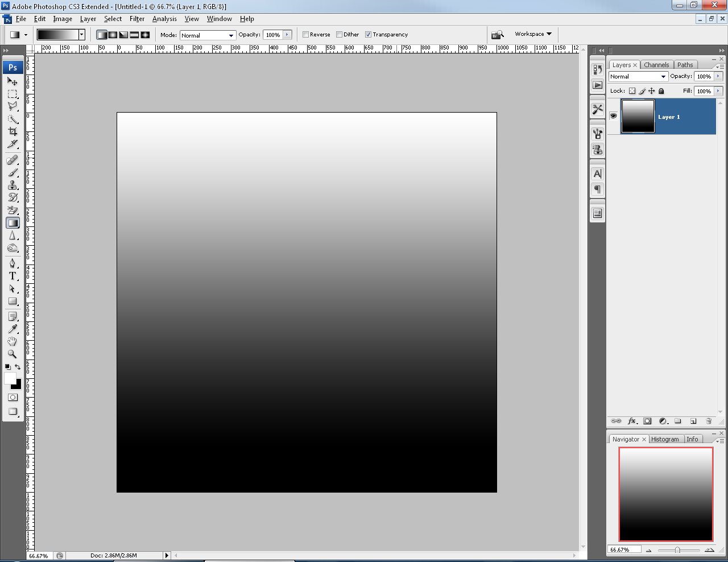Select the Rectangle shape tool
Image resolution: width=728 pixels, height=562 pixels.
coord(13,301)
